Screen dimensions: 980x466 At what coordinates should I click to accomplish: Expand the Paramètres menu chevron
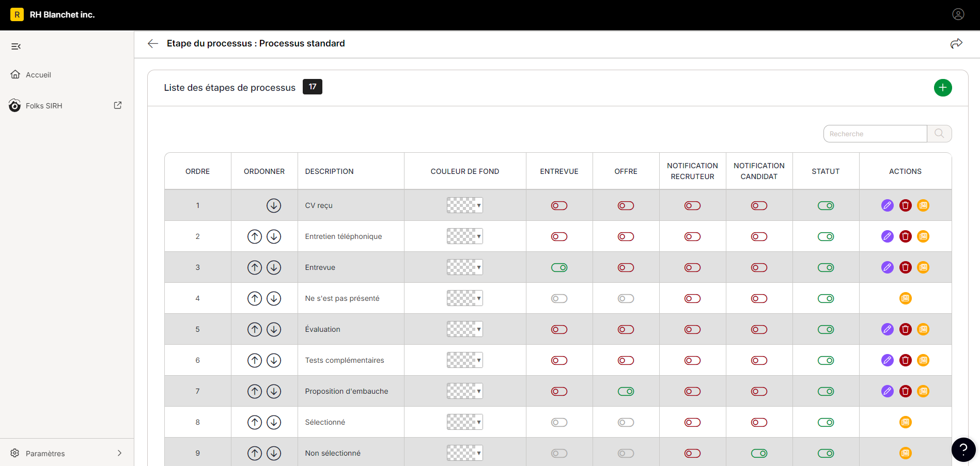pos(119,453)
